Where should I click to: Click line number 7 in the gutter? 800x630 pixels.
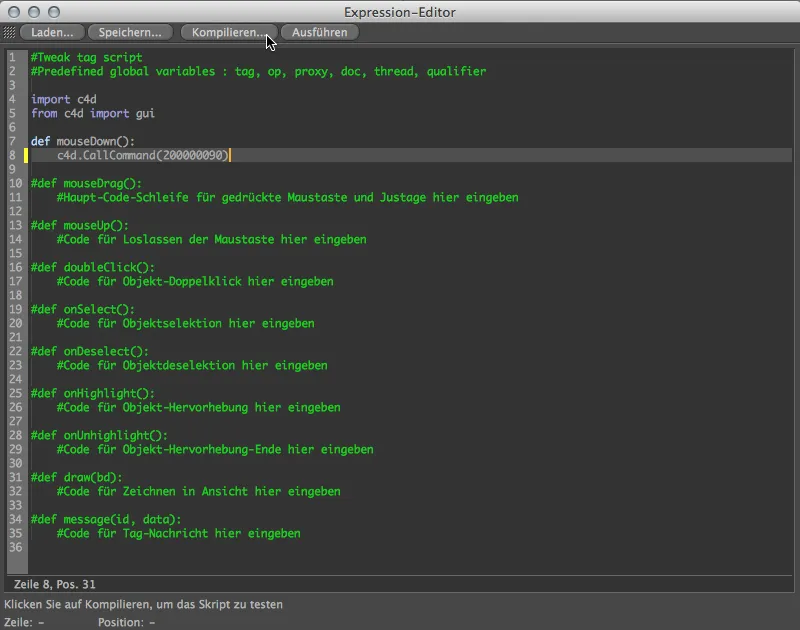(12, 141)
